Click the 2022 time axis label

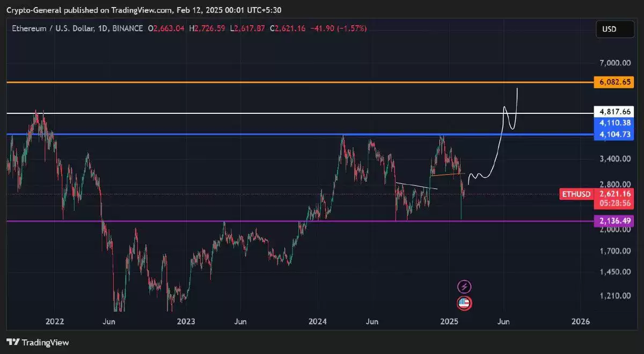click(x=55, y=321)
